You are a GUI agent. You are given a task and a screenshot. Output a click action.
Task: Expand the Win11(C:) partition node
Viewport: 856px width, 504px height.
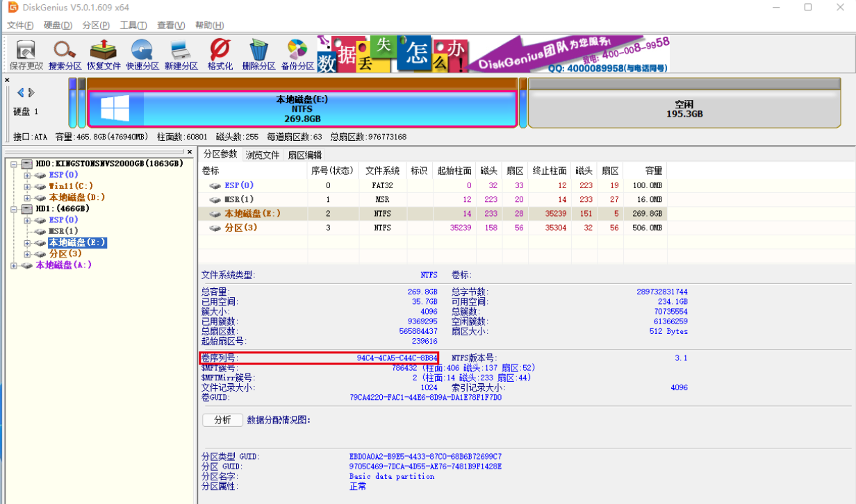[28, 186]
